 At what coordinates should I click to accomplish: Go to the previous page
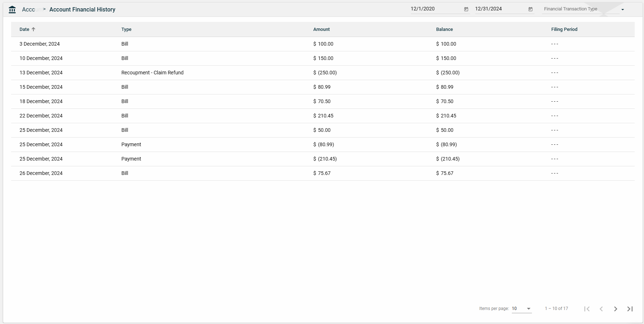click(601, 309)
